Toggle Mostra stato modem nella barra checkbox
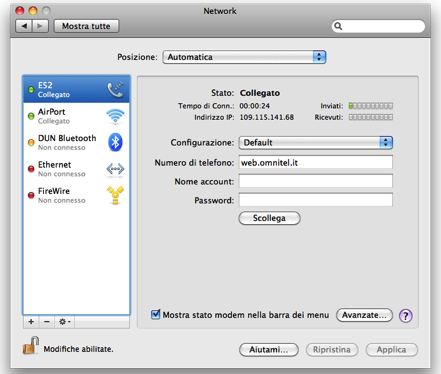Screen dimensions: 441x374 [155, 314]
